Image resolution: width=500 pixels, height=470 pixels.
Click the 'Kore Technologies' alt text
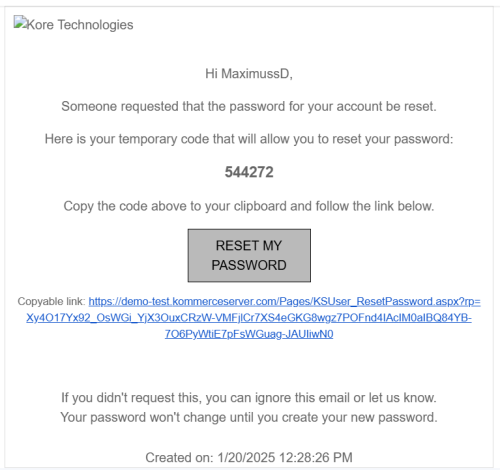click(x=80, y=25)
